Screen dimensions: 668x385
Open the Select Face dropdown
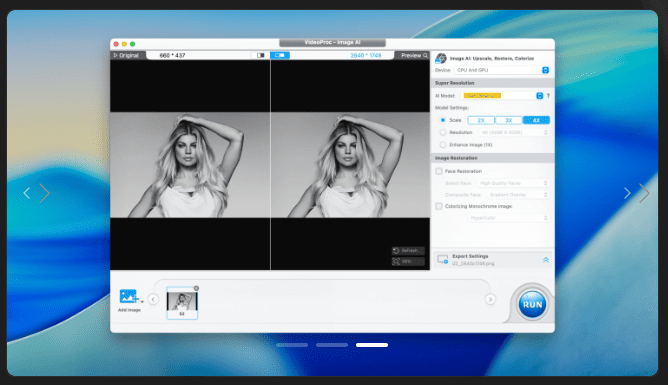tap(513, 183)
